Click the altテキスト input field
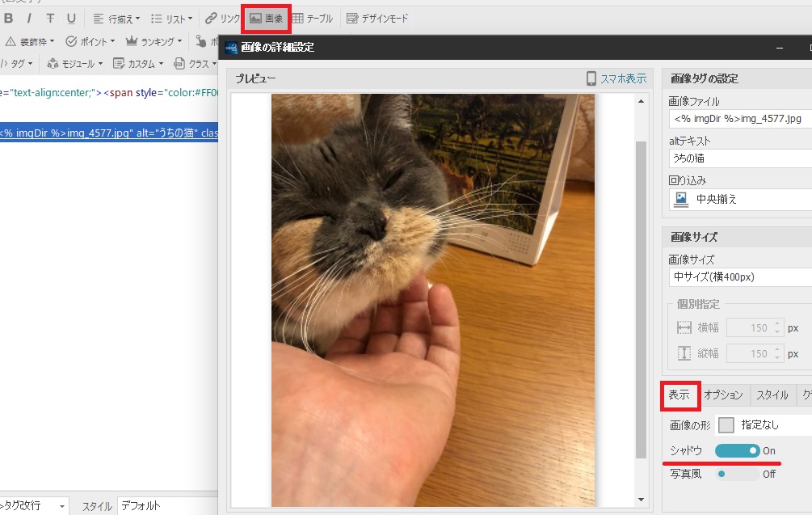 pos(741,158)
